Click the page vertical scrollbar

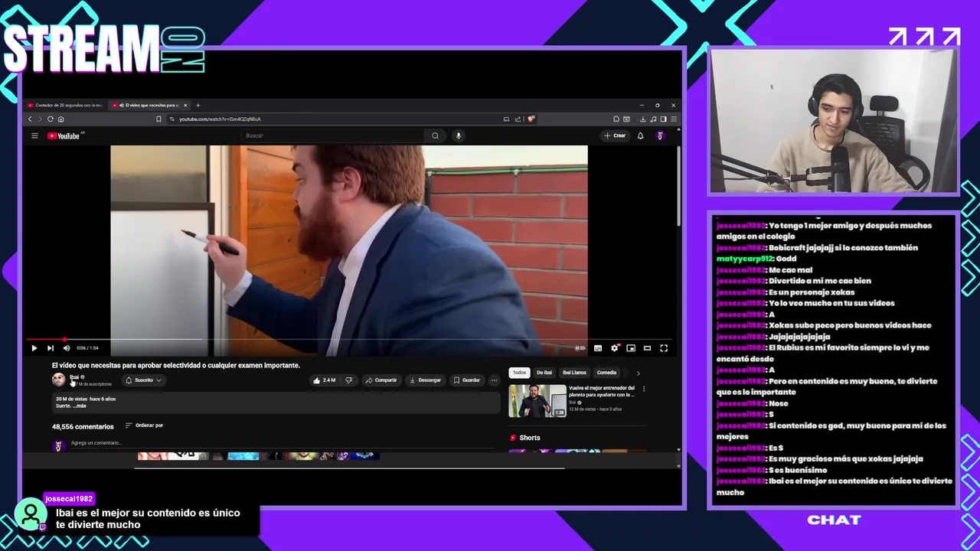click(678, 187)
